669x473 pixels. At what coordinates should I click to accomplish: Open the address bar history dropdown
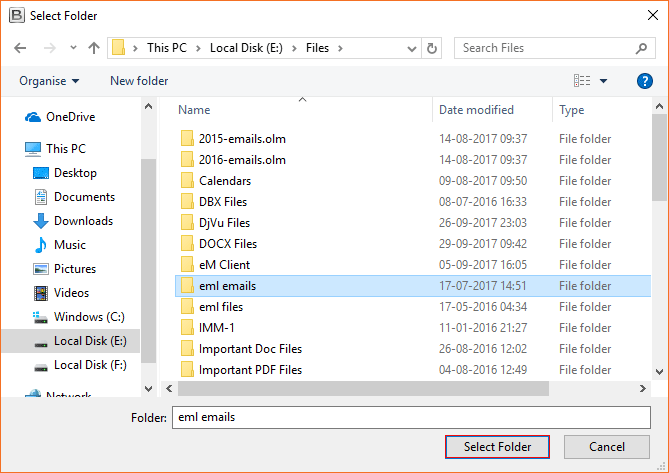412,49
